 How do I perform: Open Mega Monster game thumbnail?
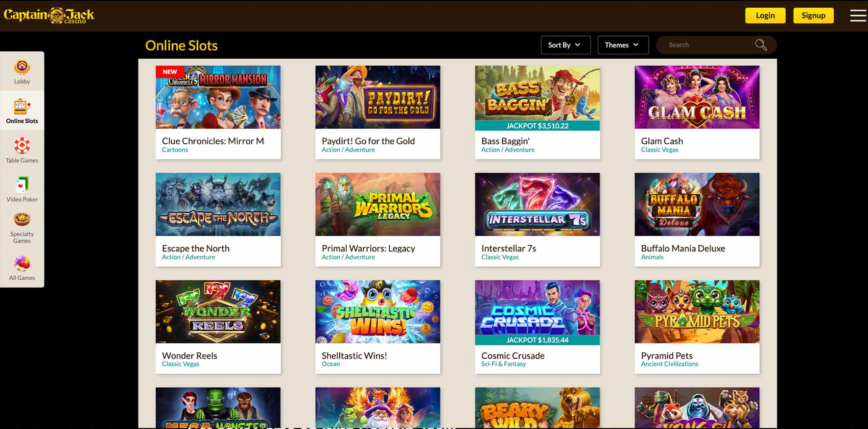click(x=218, y=408)
